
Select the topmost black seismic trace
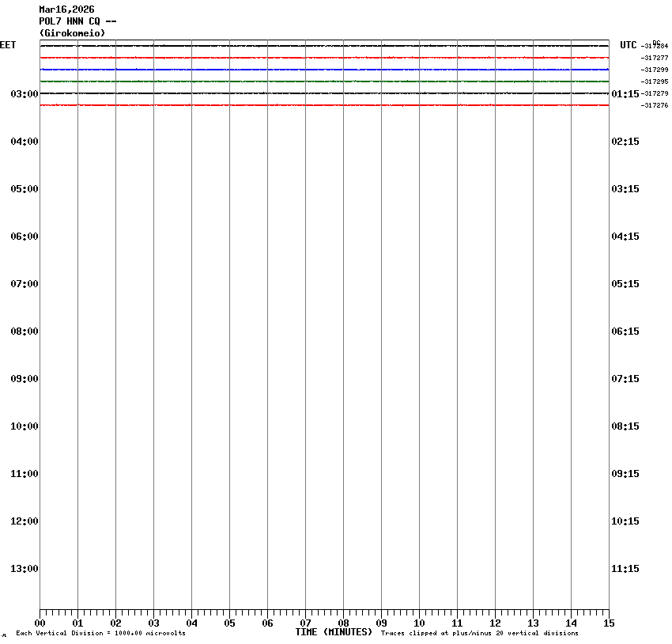[324, 46]
